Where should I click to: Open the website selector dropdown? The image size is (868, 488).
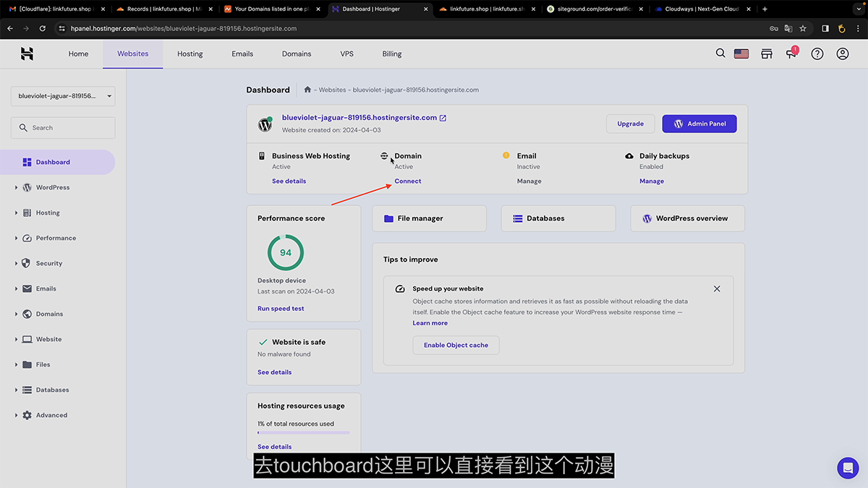tap(63, 96)
